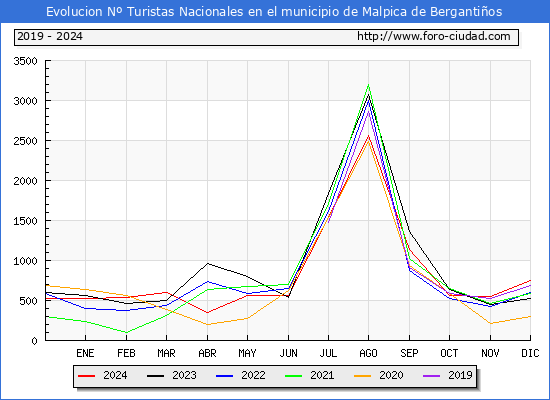
Task: Click the MAY month axis label
Action: (247, 353)
